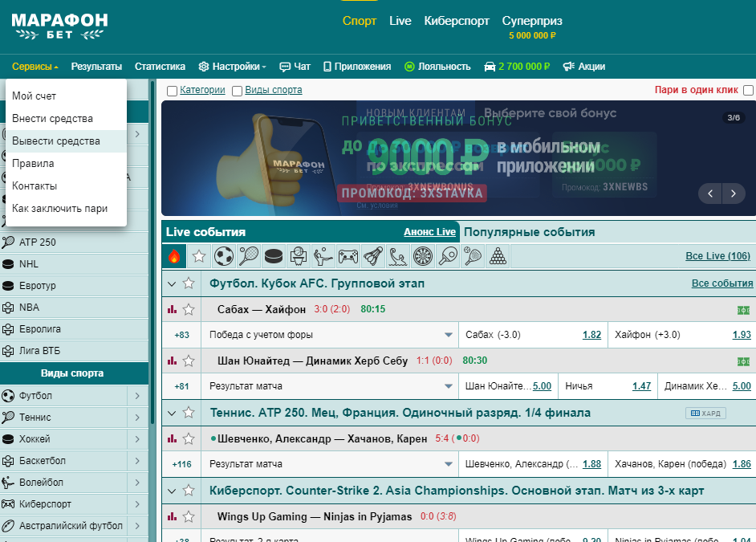Collapse Киберспорт Counter-Strike 2 section chevron
The height and width of the screenshot is (542, 756).
(172, 491)
